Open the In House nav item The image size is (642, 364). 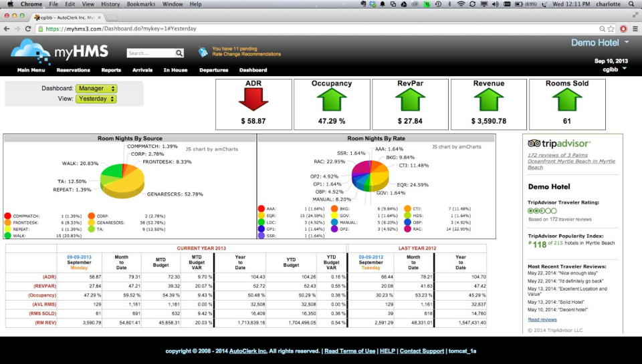pos(175,70)
